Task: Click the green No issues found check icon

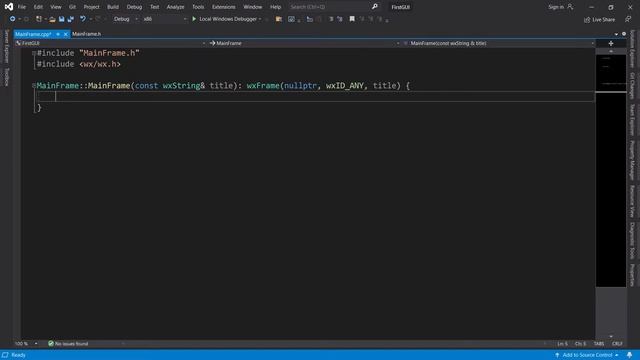Action: point(51,344)
